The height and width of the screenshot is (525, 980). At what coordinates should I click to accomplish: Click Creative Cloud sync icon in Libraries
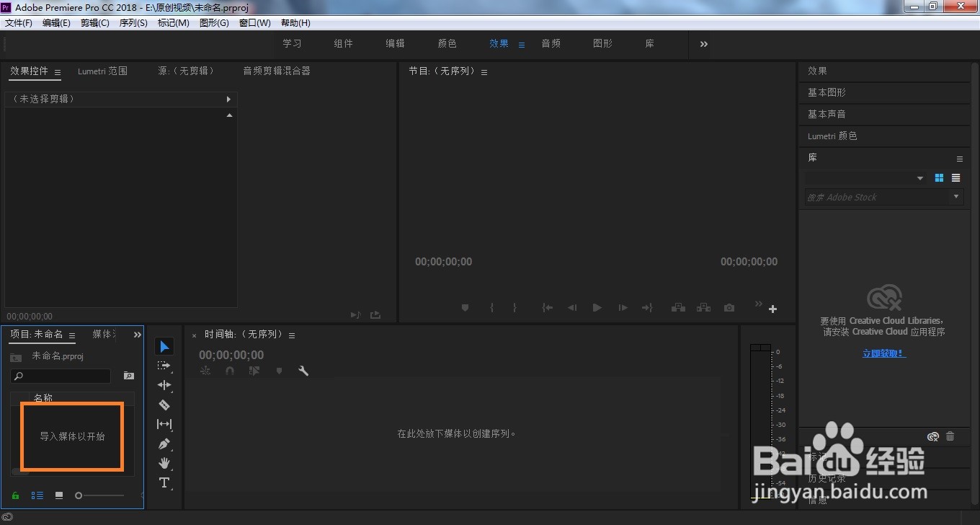click(x=933, y=436)
